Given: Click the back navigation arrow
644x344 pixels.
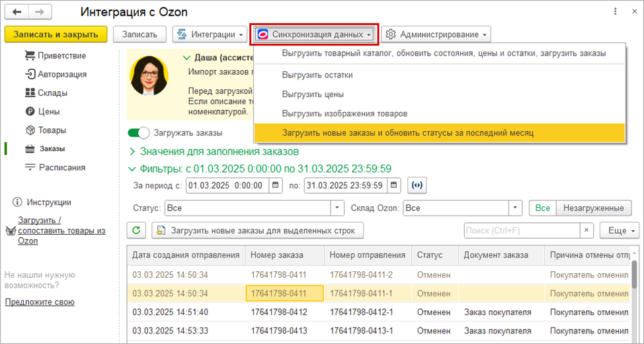Looking at the screenshot, I should (17, 13).
